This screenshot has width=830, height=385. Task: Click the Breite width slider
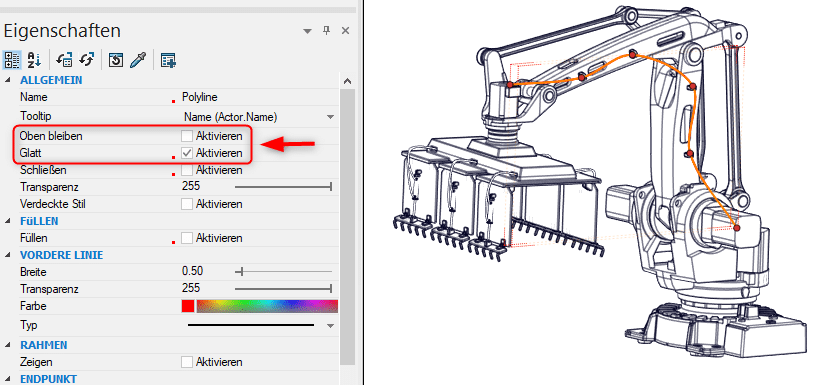(x=283, y=272)
